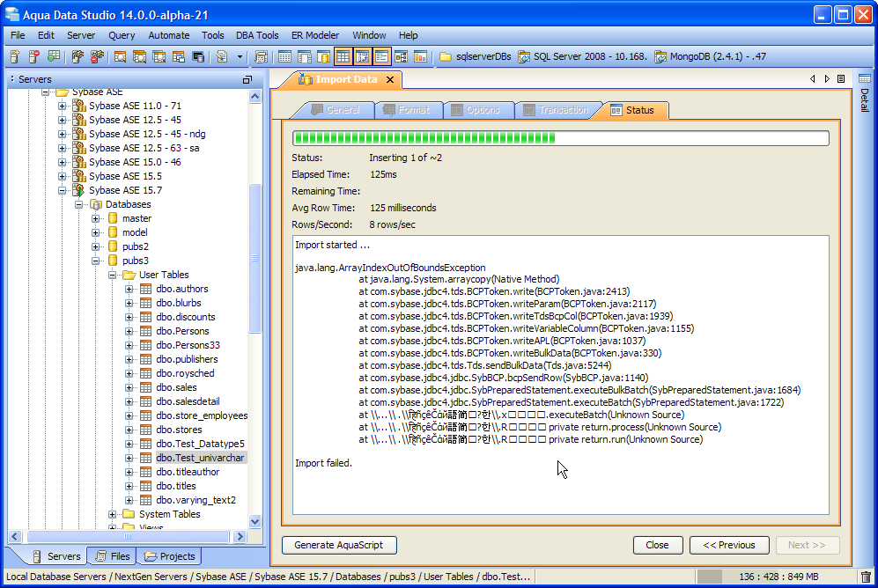Open the File menu
This screenshot has height=588, width=878.
[x=18, y=35]
